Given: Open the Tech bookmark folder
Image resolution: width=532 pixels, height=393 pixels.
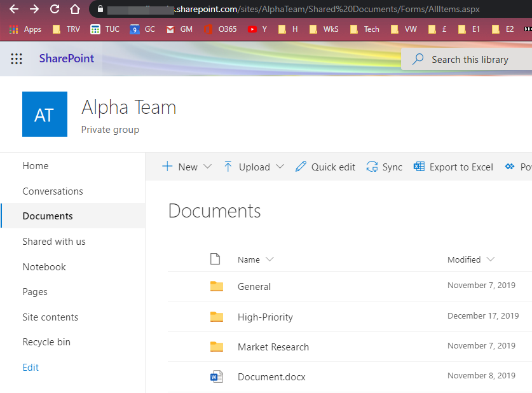Looking at the screenshot, I should click(x=364, y=29).
